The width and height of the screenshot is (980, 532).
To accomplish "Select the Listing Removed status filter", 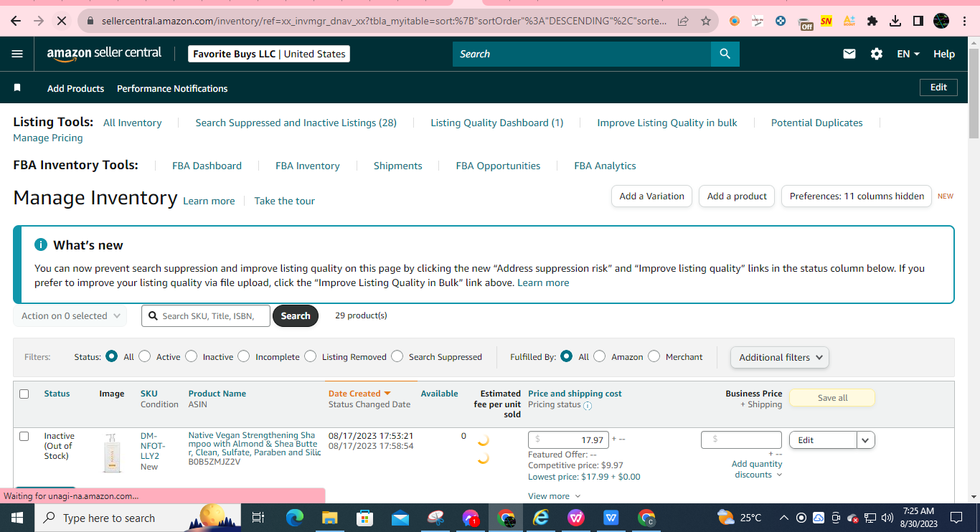I will point(310,356).
